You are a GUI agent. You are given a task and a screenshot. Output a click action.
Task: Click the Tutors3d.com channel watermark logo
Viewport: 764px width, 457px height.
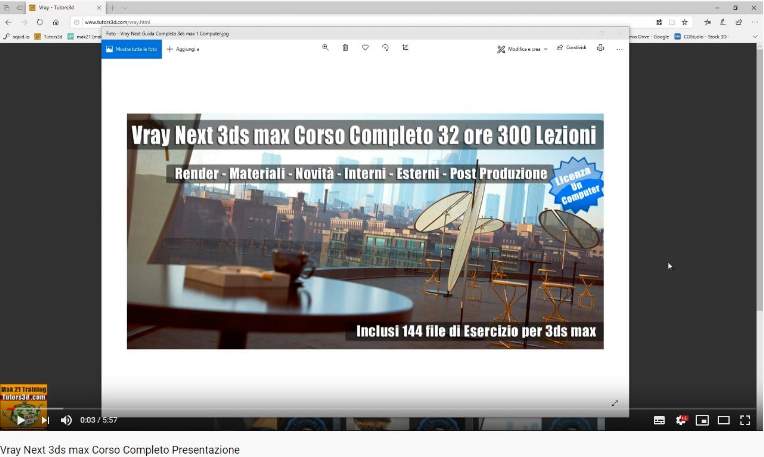[24, 405]
